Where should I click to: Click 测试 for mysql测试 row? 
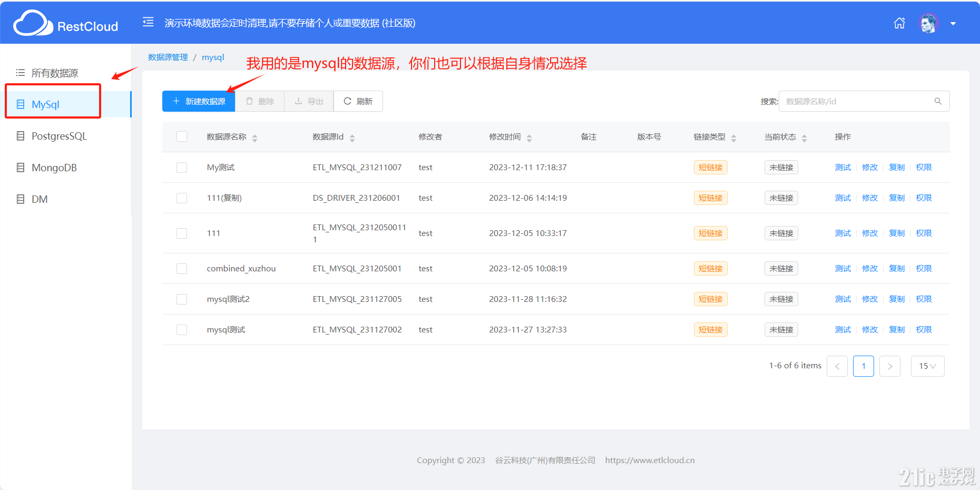coord(843,329)
